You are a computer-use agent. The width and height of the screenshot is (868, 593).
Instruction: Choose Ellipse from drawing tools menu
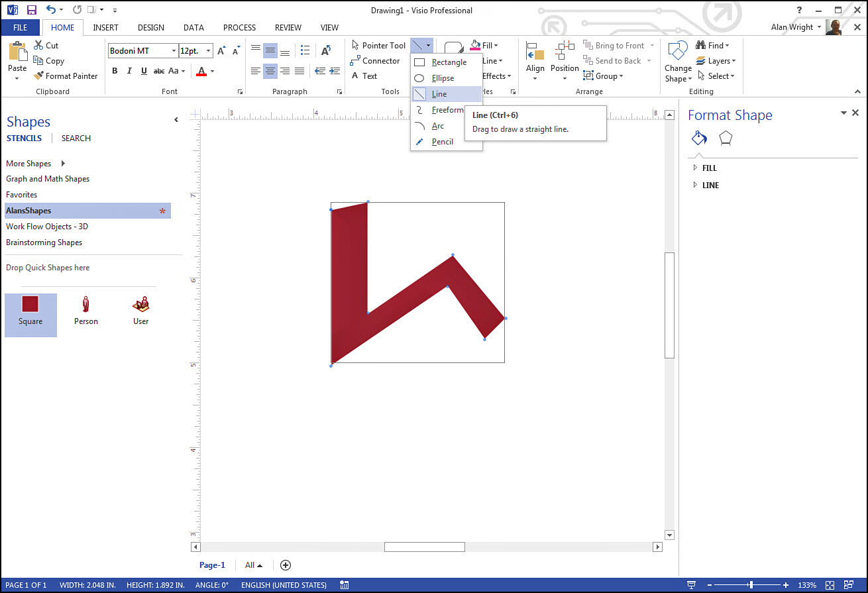click(x=447, y=78)
